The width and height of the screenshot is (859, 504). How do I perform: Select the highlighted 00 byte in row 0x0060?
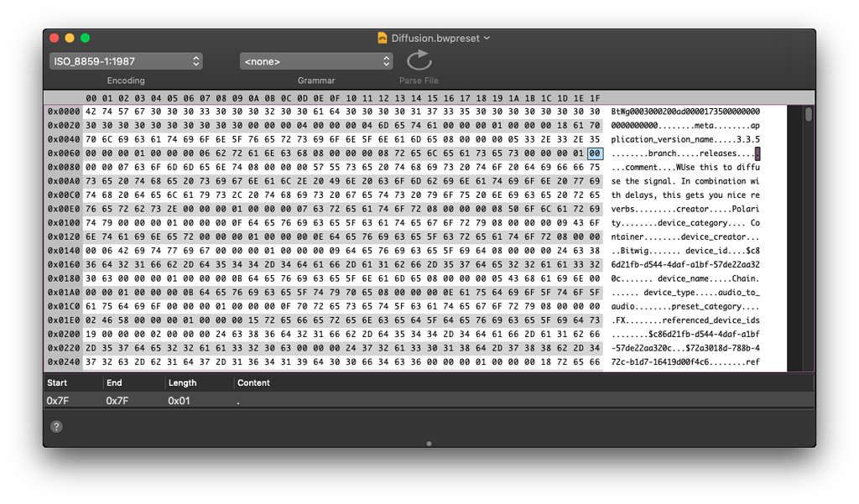595,153
